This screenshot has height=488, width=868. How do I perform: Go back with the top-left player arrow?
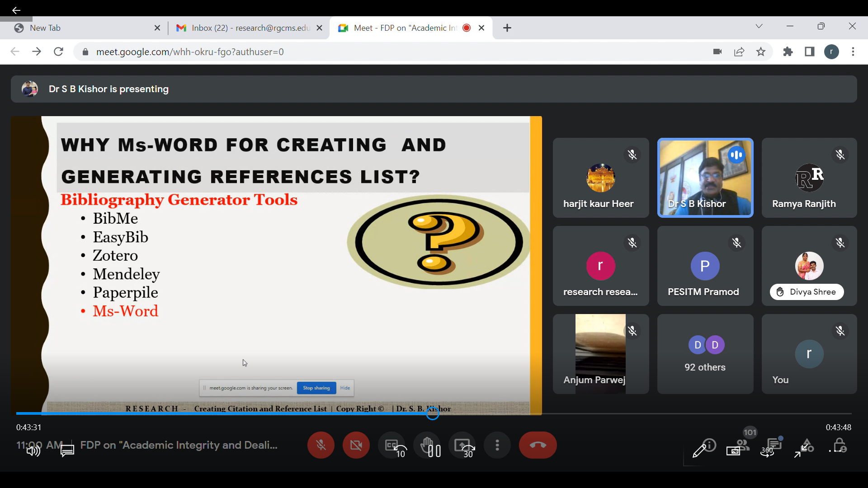pyautogui.click(x=16, y=10)
